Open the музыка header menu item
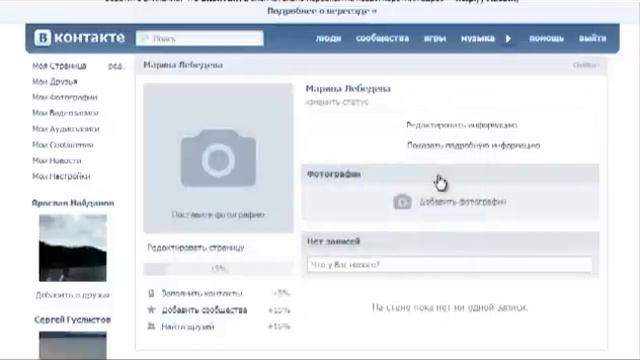The width and height of the screenshot is (640, 360). (x=478, y=38)
